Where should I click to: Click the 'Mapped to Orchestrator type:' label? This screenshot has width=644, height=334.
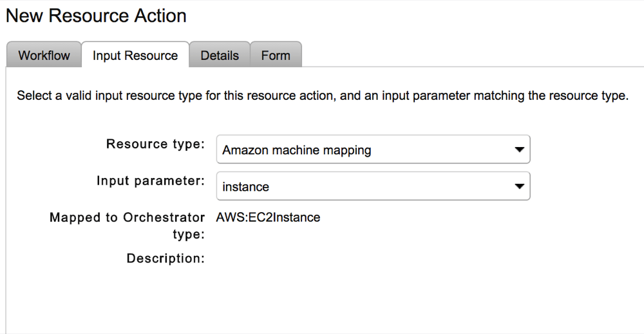[127, 226]
